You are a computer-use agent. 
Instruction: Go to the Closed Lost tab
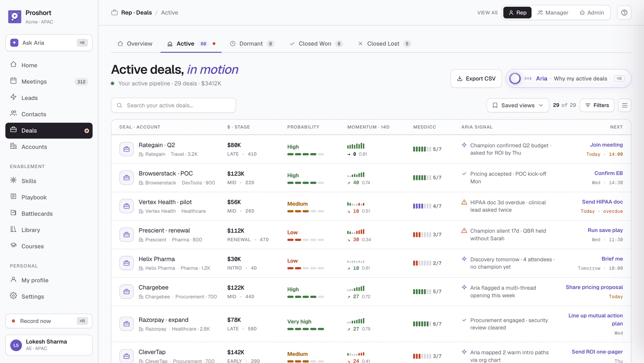[384, 44]
